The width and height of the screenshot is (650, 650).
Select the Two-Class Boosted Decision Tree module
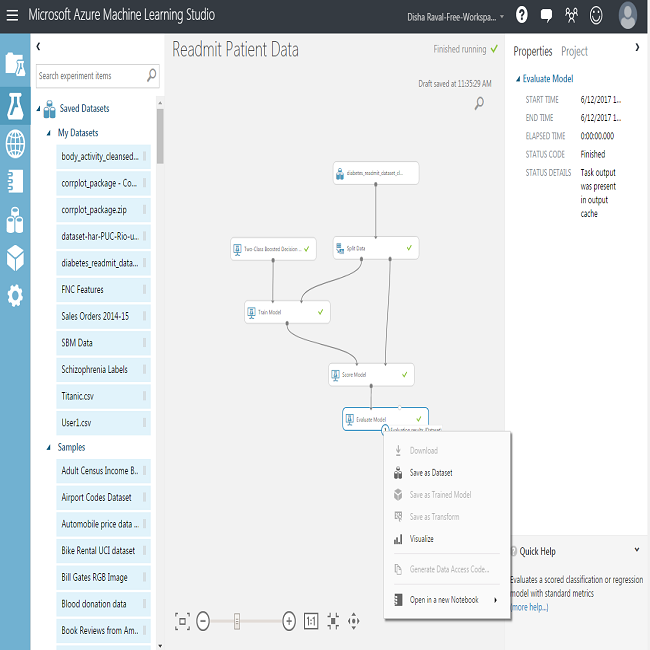tap(273, 249)
